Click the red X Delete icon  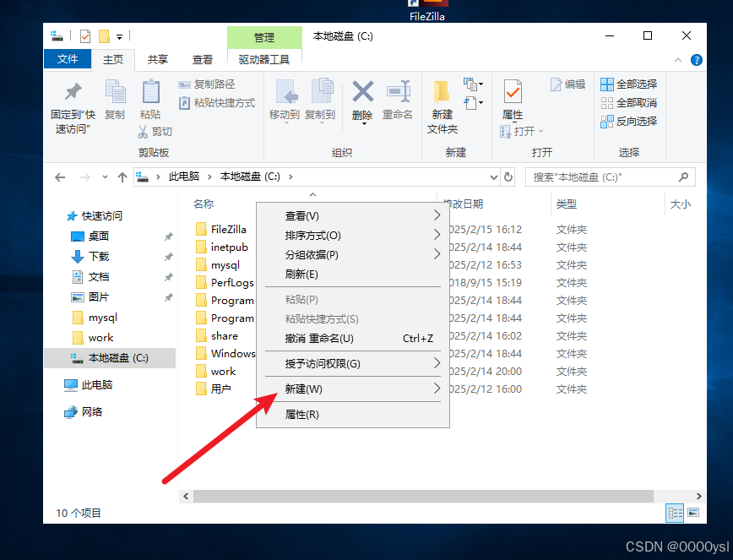click(363, 91)
